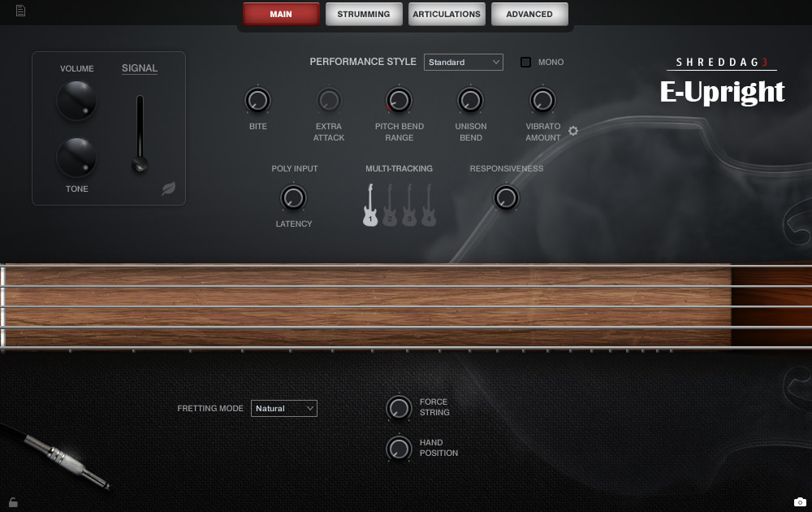Click the Tone knob
The width and height of the screenshot is (812, 512).
click(x=76, y=158)
